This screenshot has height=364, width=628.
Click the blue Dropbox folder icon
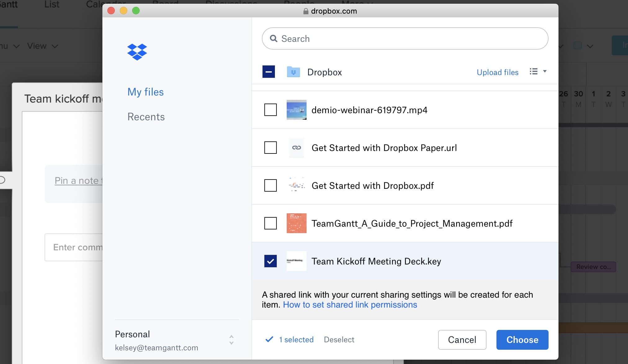pyautogui.click(x=294, y=72)
